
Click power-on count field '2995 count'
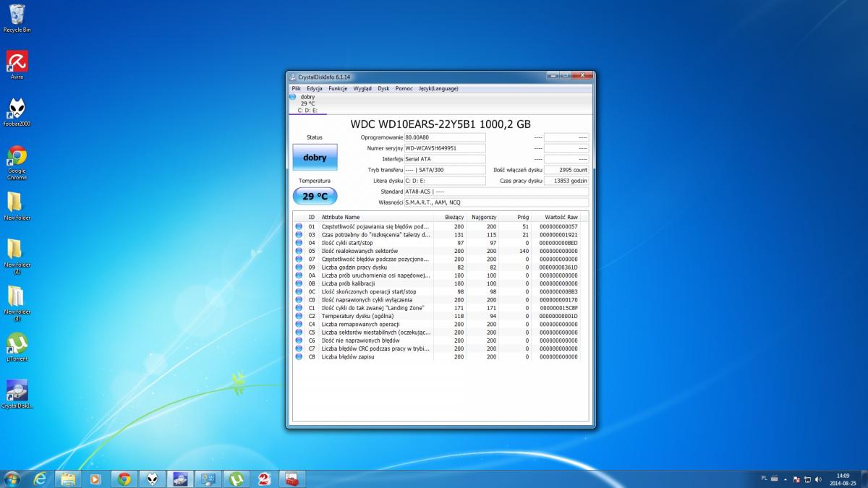(566, 170)
